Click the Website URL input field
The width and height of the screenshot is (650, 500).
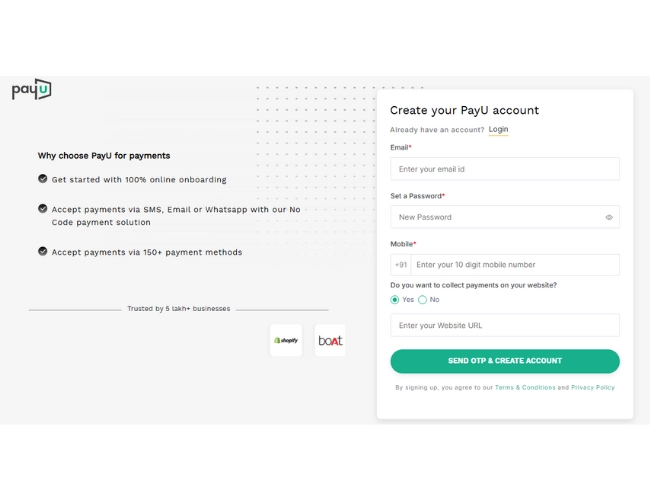(x=504, y=325)
